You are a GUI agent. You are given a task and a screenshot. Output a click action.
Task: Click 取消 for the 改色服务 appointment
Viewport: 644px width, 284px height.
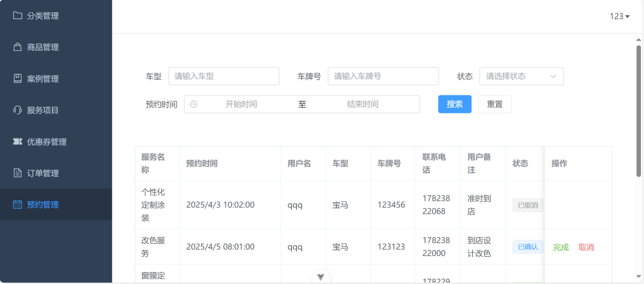586,247
